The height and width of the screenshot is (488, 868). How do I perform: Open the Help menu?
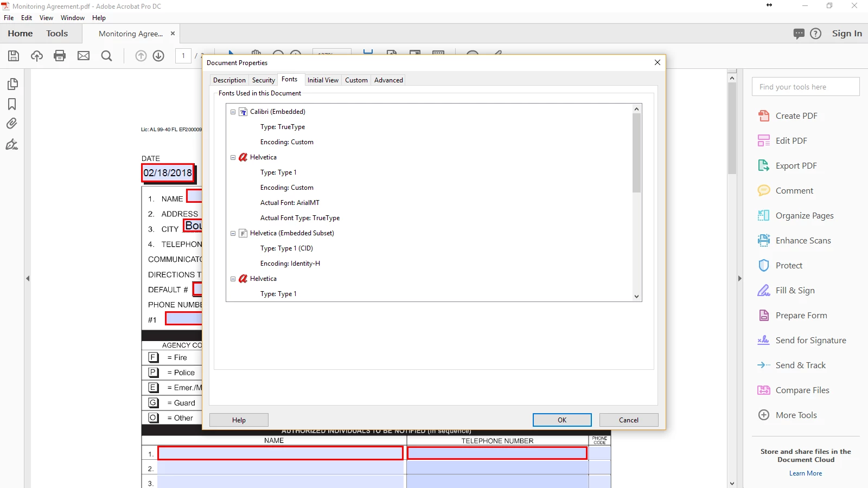[99, 18]
